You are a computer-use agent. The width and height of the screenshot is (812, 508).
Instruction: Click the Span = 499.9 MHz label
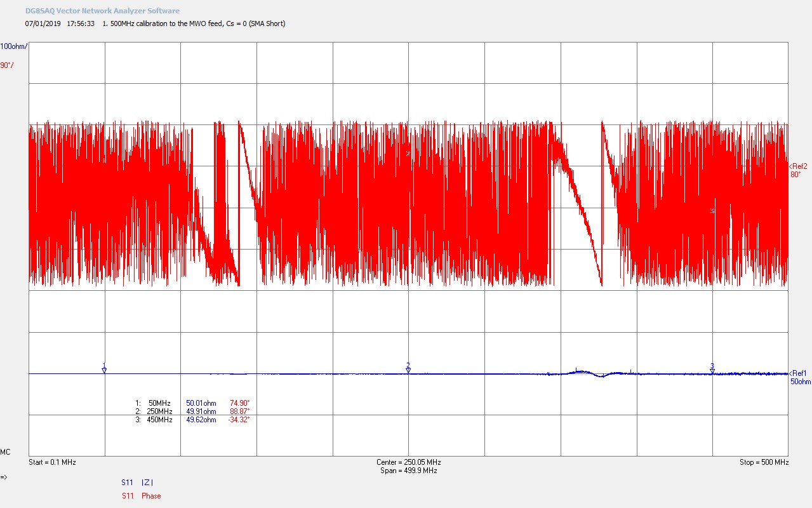coord(408,471)
